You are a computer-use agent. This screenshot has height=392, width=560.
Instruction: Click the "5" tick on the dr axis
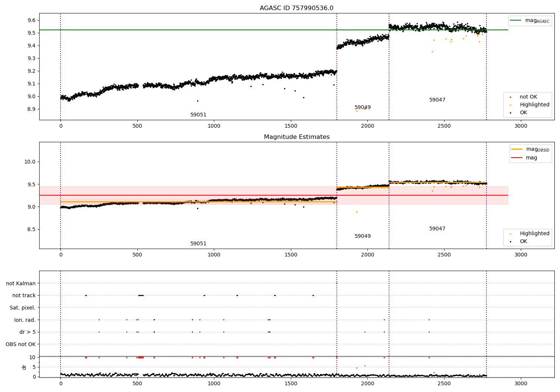(34, 367)
